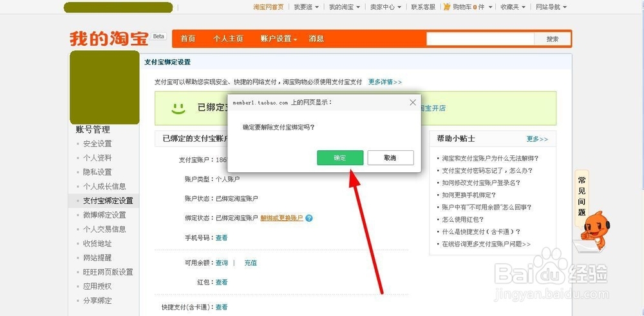Open the 淘宝网首页 link

pos(269,7)
